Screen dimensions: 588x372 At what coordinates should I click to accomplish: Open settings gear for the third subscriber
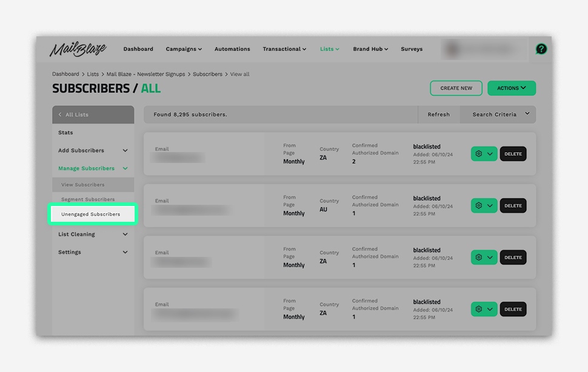pyautogui.click(x=479, y=257)
